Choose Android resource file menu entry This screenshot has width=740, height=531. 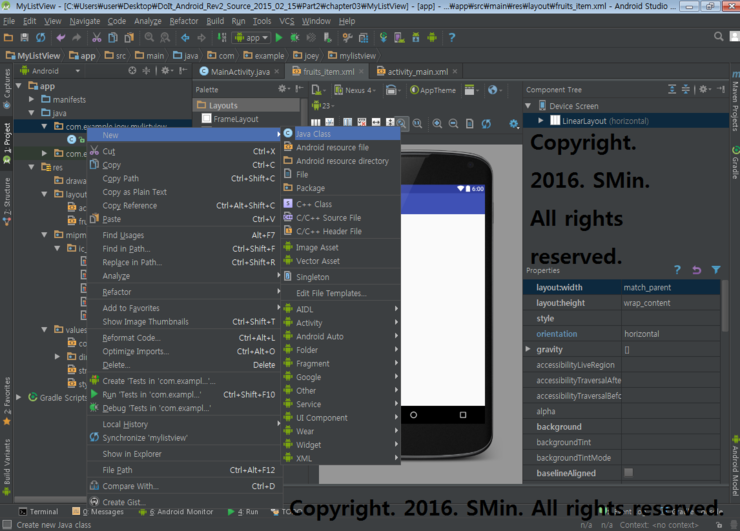[x=341, y=147]
